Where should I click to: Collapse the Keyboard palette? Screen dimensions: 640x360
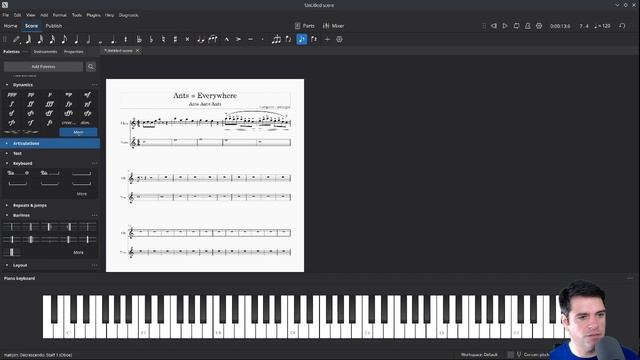click(7, 163)
